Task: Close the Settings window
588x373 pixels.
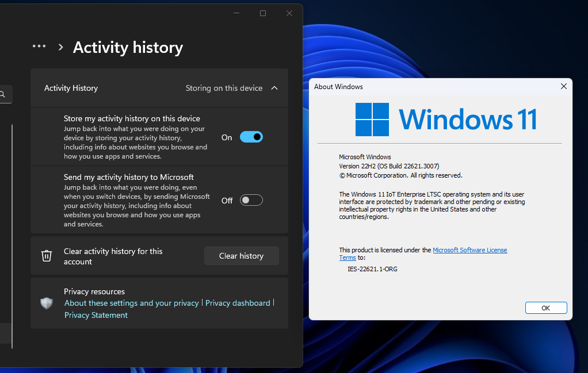Action: (x=289, y=13)
